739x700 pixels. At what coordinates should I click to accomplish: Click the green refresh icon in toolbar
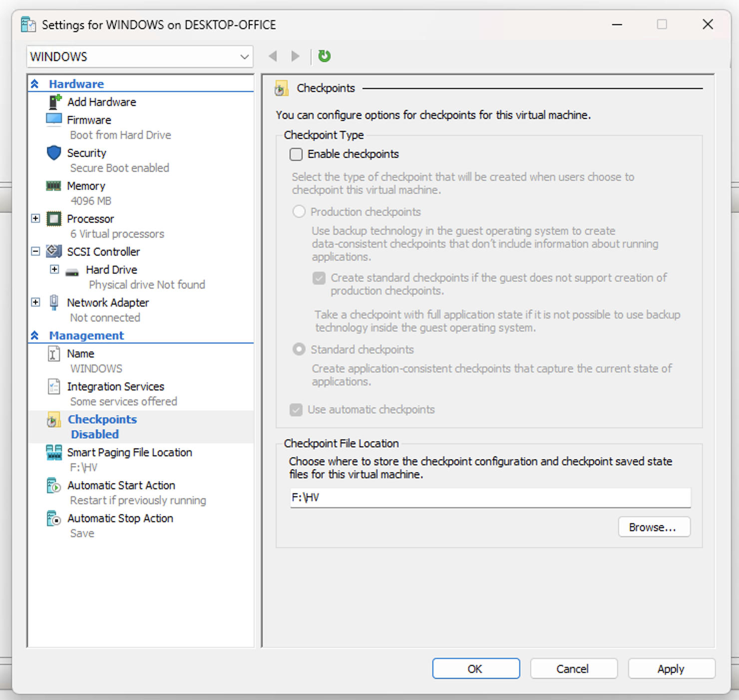[x=324, y=56]
